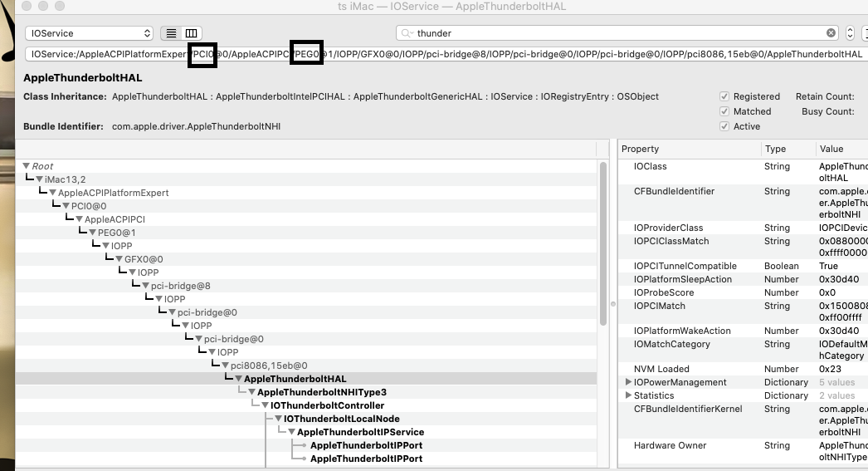868x471 pixels.
Task: Collapse the iMac13,2 node
Action: click(39, 179)
